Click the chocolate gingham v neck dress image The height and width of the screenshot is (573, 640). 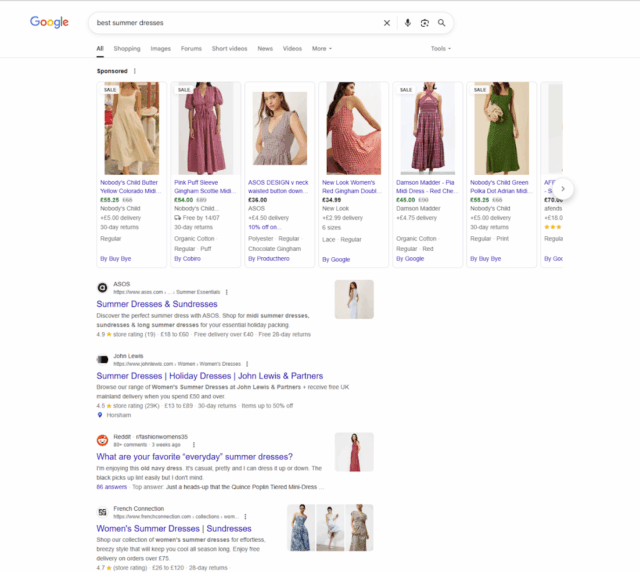pyautogui.click(x=280, y=129)
